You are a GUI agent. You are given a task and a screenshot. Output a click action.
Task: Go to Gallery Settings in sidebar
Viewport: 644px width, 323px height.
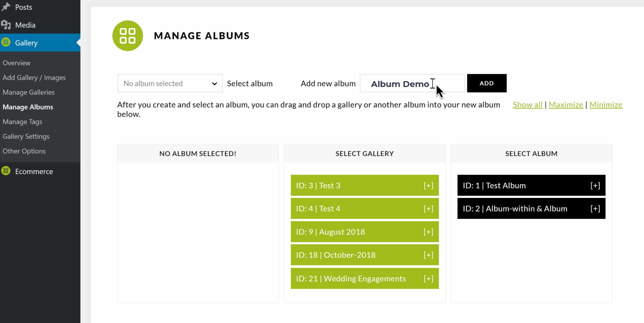click(26, 136)
